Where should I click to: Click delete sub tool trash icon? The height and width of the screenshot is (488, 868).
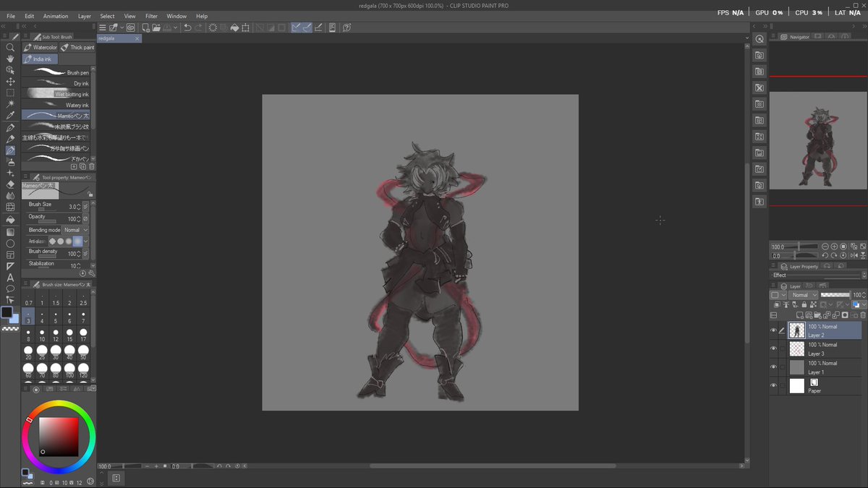92,166
